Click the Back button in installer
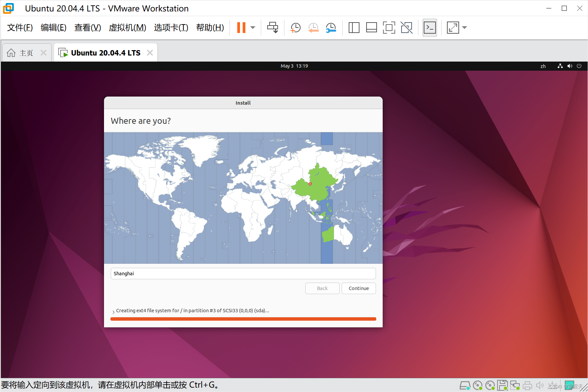This screenshot has width=588, height=392. coord(322,288)
